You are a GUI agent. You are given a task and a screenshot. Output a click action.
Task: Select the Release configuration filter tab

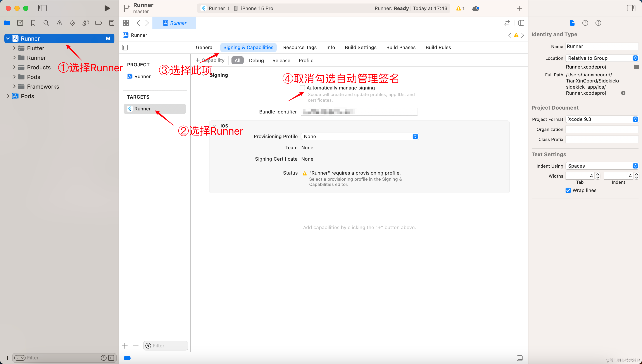coord(281,60)
